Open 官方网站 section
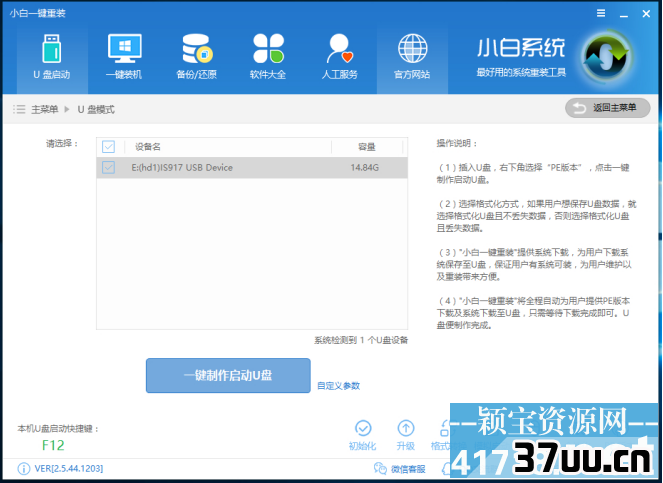 [412, 58]
